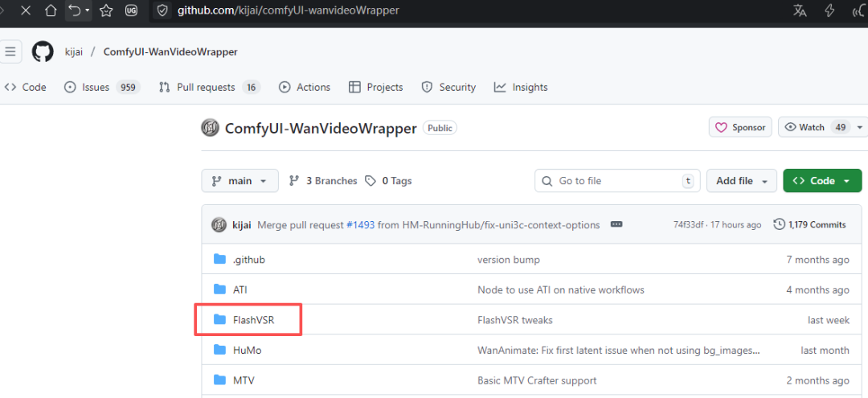Open the Watch options dropdown arrow
The width and height of the screenshot is (868, 398).
point(859,127)
